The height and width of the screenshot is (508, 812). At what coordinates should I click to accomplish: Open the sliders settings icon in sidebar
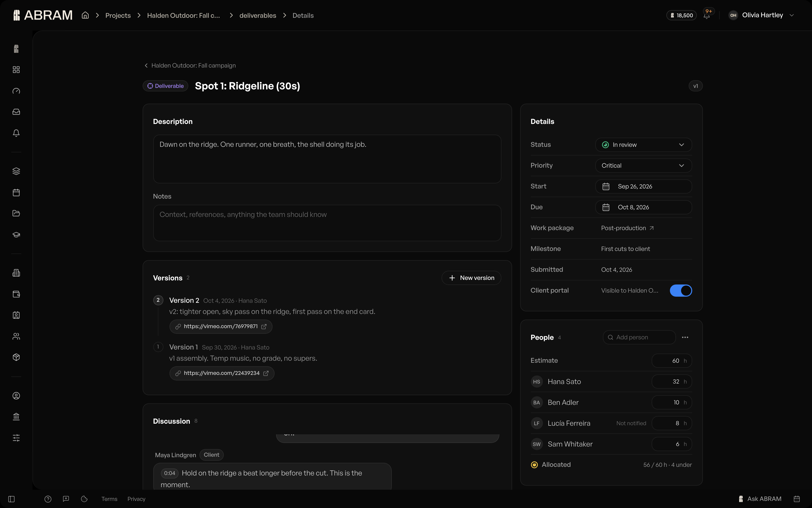tap(16, 438)
